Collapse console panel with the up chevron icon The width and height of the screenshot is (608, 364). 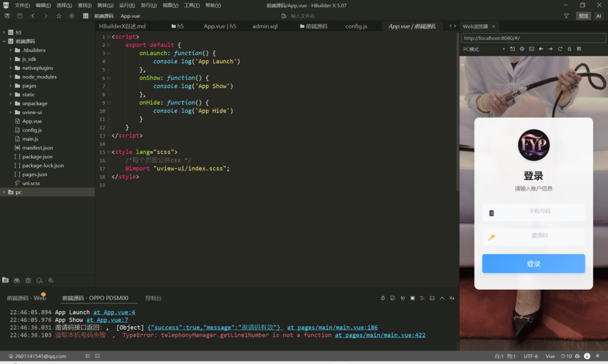click(x=442, y=298)
